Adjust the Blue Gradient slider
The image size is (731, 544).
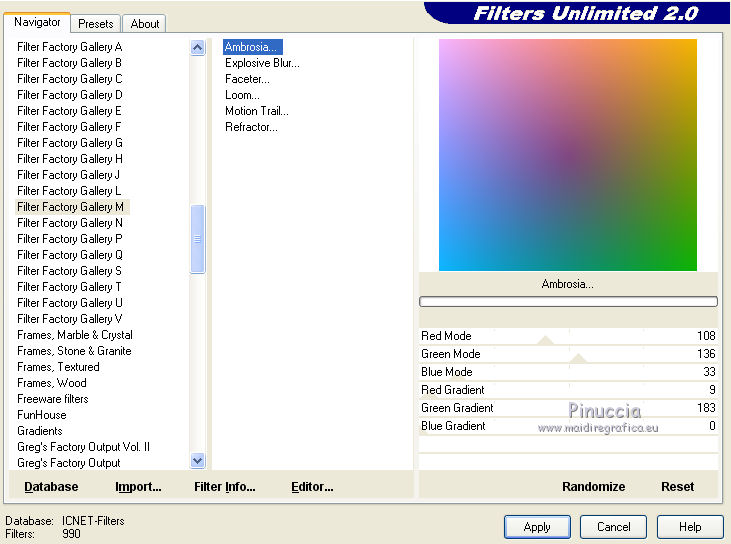568,426
